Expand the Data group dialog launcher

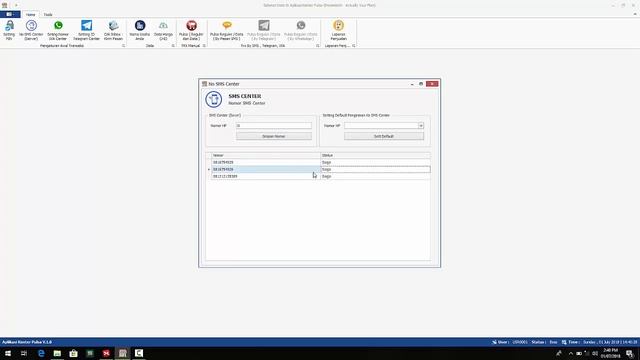tap(173, 46)
